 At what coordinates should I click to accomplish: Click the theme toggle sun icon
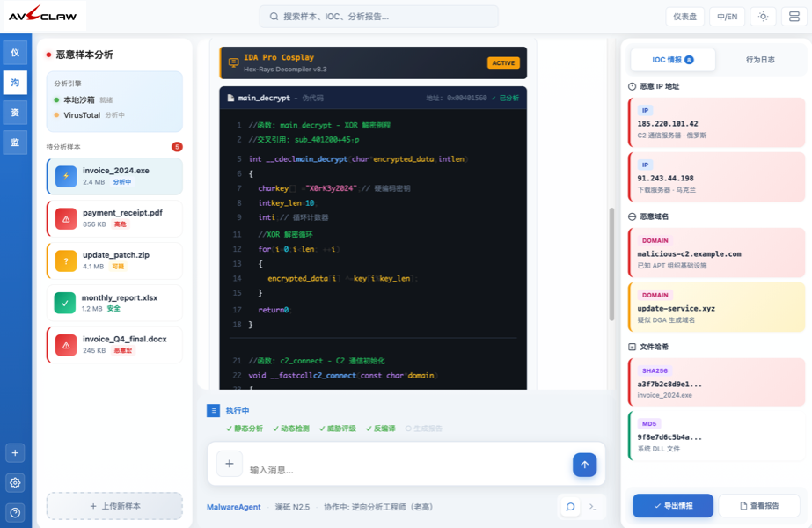[764, 17]
